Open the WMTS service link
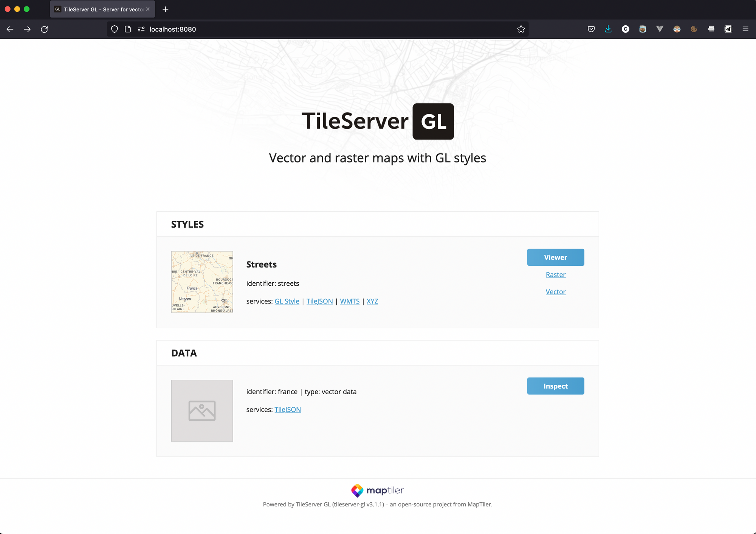 point(350,301)
